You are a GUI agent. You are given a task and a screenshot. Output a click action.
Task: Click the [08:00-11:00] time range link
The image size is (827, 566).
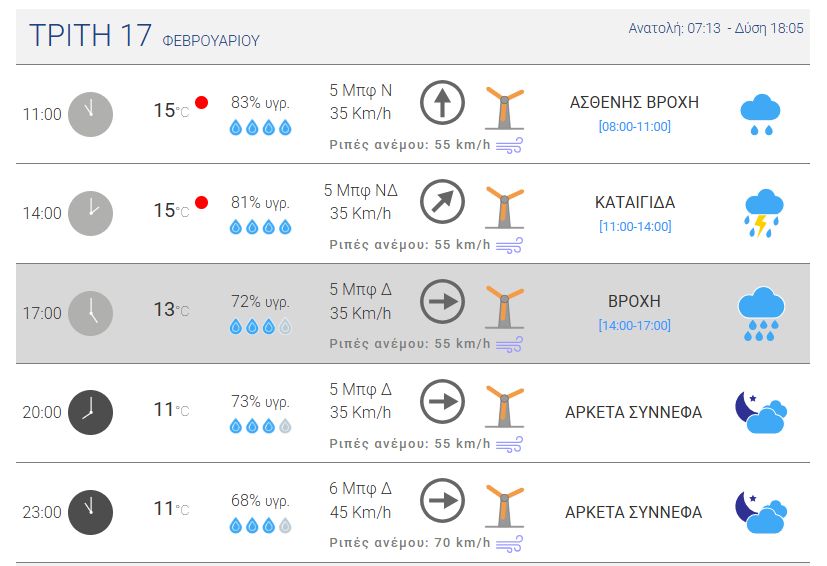[634, 126]
